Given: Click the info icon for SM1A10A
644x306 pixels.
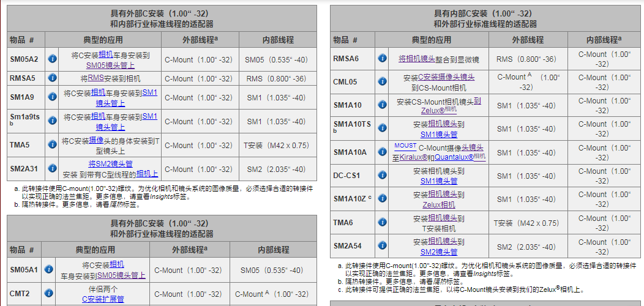Looking at the screenshot, I should (382, 152).
